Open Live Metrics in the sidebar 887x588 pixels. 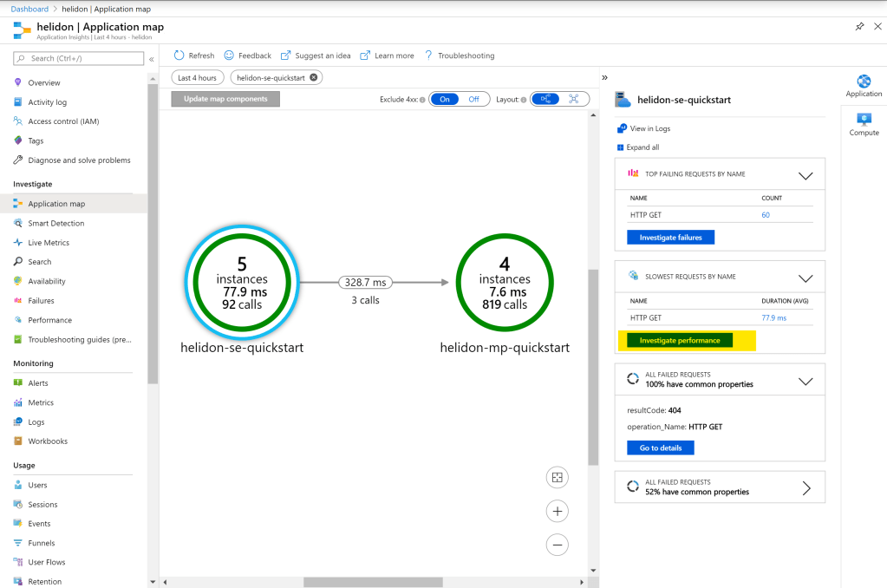tap(49, 243)
